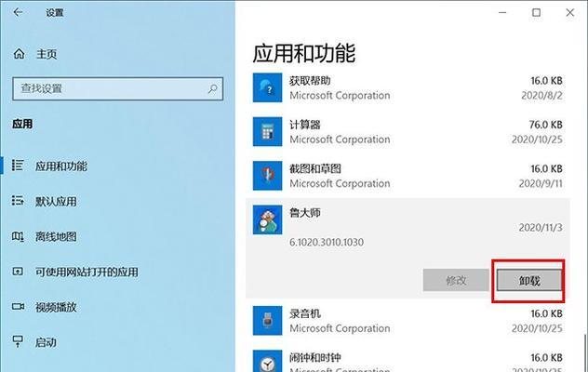This screenshot has width=588, height=372.
Task: Click the 2020/9/11 date text
Action: pyautogui.click(x=541, y=183)
